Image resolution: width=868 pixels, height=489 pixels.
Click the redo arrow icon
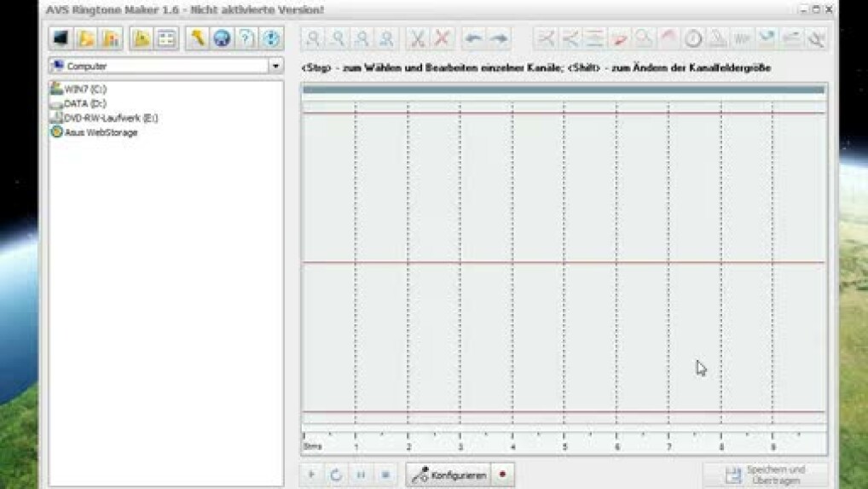coord(499,38)
